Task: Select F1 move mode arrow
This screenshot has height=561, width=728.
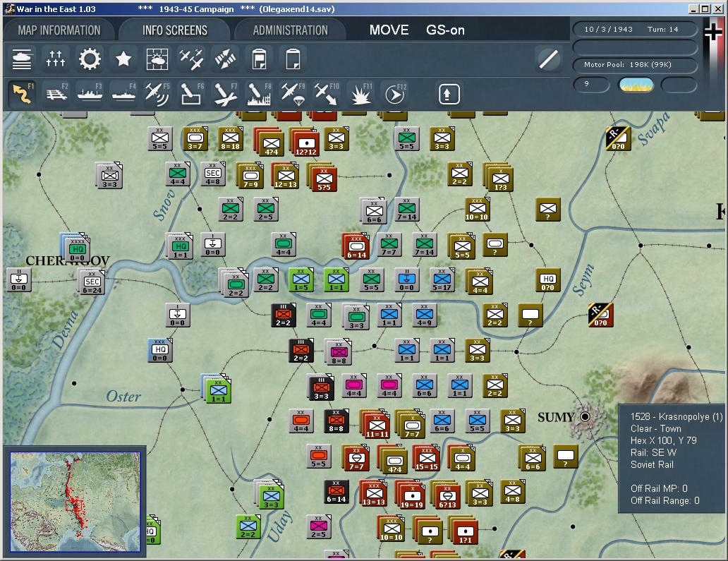Action: pos(22,93)
